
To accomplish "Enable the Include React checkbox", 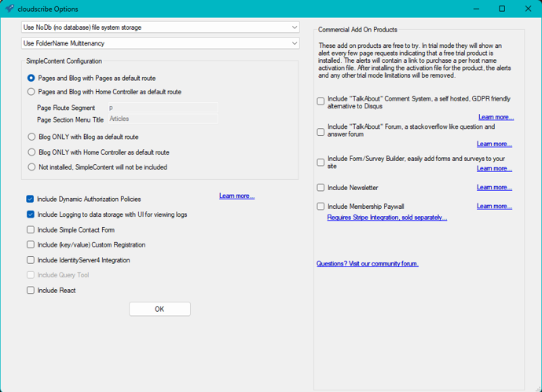I will point(31,291).
